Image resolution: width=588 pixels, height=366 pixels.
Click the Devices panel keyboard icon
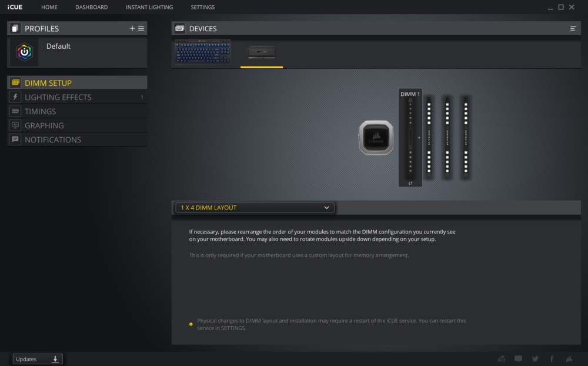tap(179, 28)
